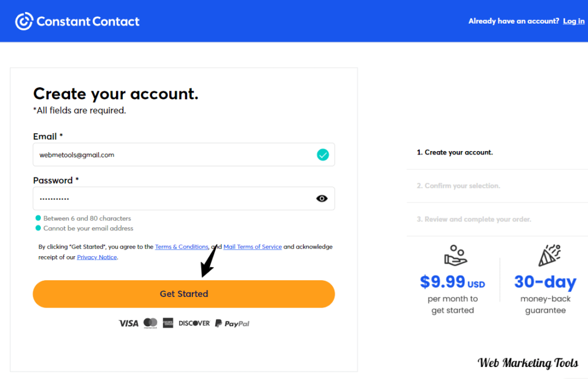Click the Discover card icon

[194, 323]
